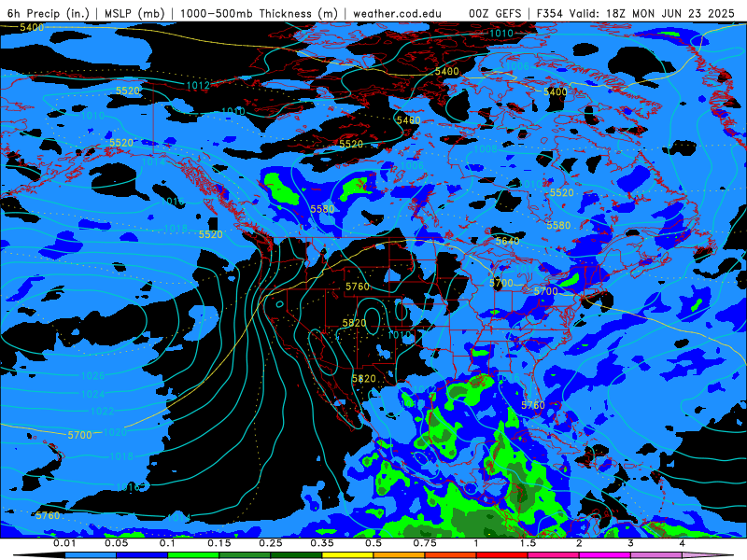Select the yellow 0.35–0.5 legend swatch
The height and width of the screenshot is (560, 747).
(x=347, y=555)
